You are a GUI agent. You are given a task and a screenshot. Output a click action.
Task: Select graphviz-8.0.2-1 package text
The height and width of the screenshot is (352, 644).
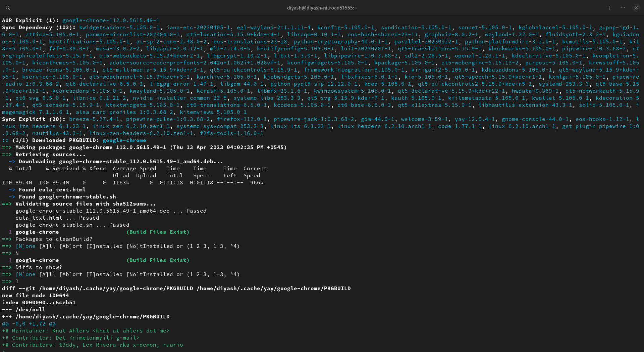(451, 35)
